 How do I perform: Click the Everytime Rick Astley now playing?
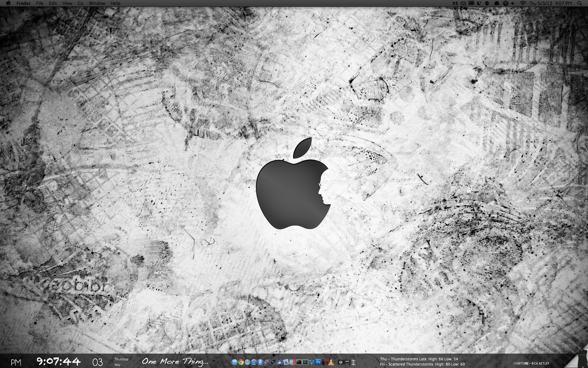tap(531, 363)
